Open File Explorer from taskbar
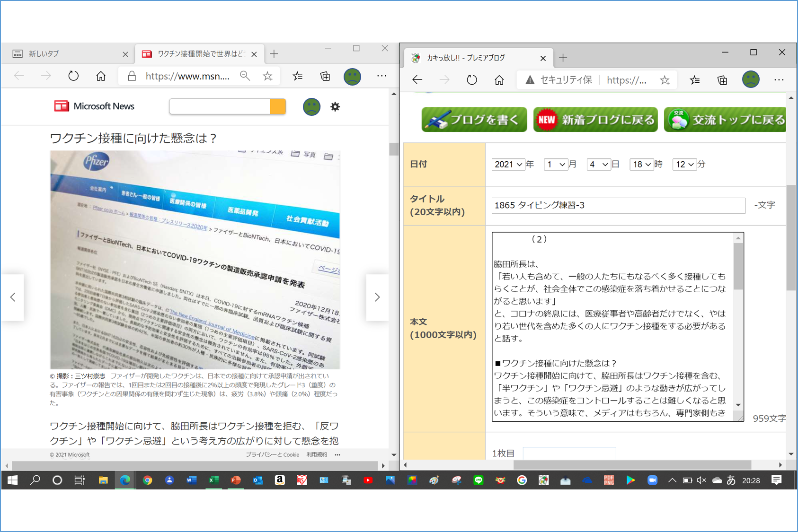 coord(103,480)
